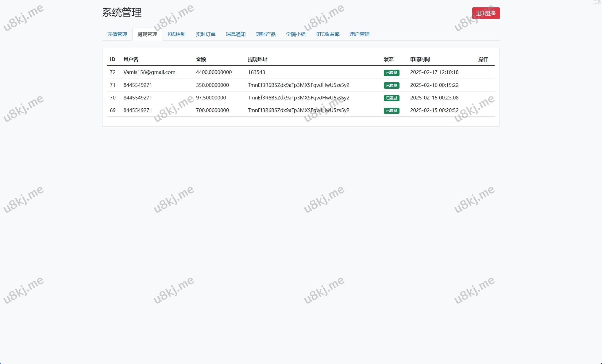This screenshot has height=364, width=602.
Task: Open the 充值管理 tab
Action: point(117,34)
